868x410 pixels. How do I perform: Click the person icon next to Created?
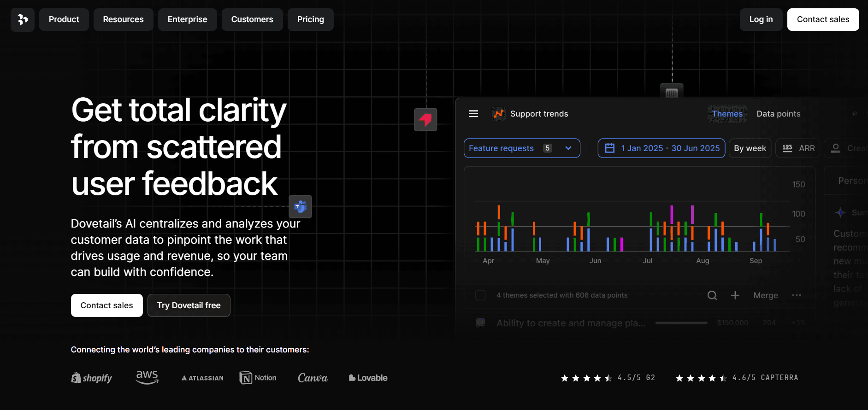point(835,148)
